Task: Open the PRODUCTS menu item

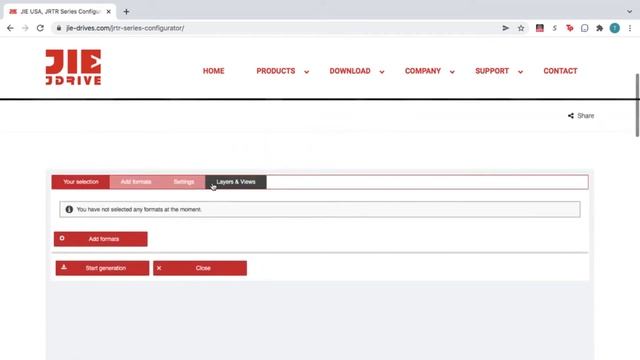Action: [x=276, y=71]
